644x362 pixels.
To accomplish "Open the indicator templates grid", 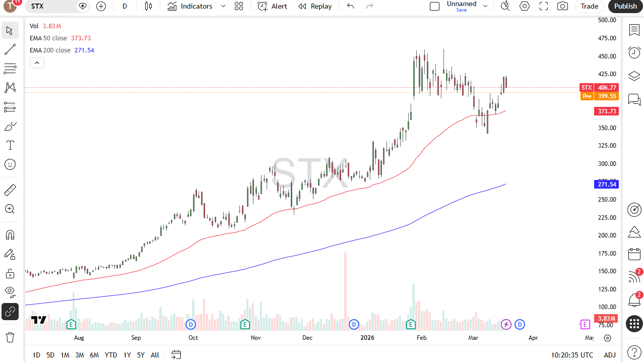I will (x=239, y=6).
